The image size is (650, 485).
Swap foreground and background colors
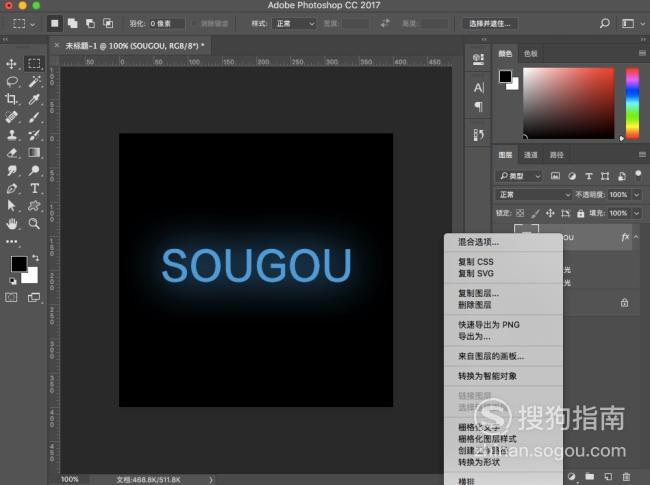click(x=35, y=258)
